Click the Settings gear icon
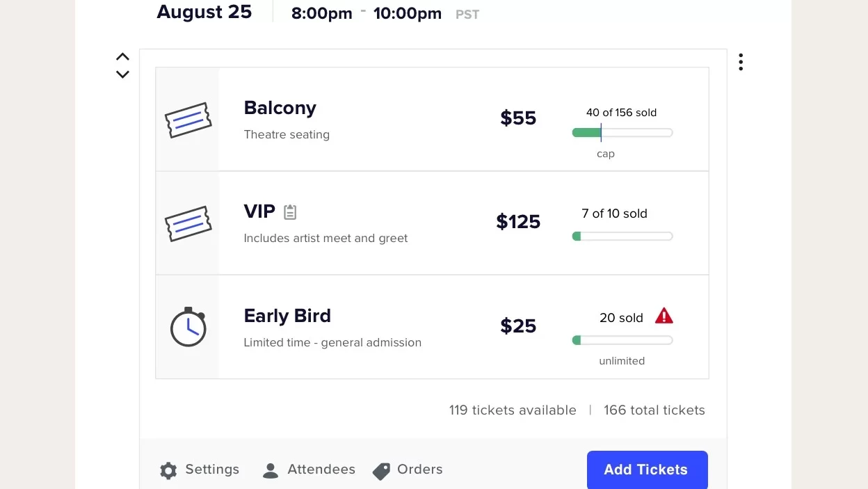Screen dimensions: 868x489 point(168,471)
